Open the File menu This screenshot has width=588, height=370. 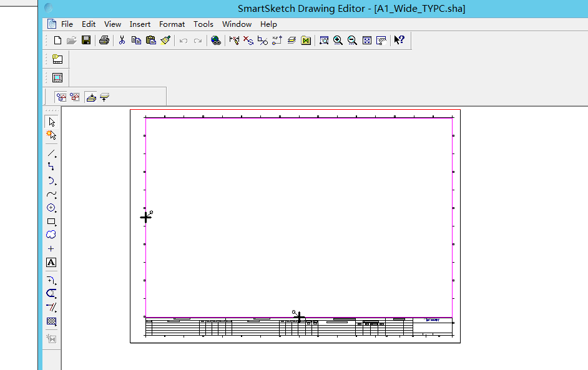pyautogui.click(x=67, y=24)
